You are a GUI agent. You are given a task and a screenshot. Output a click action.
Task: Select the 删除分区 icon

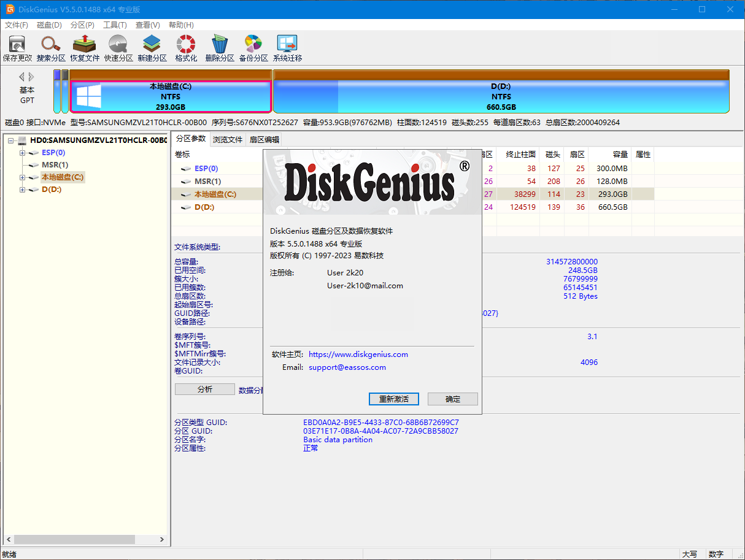click(x=219, y=47)
